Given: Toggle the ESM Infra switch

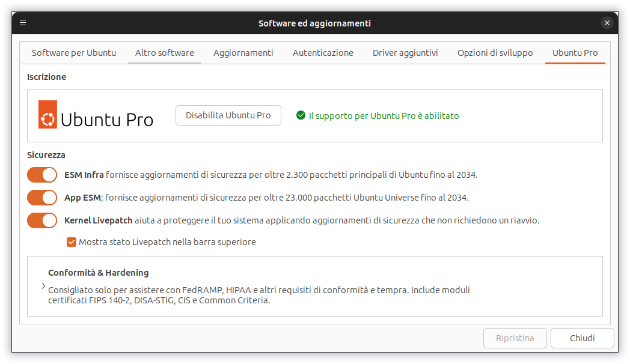Looking at the screenshot, I should click(x=42, y=175).
